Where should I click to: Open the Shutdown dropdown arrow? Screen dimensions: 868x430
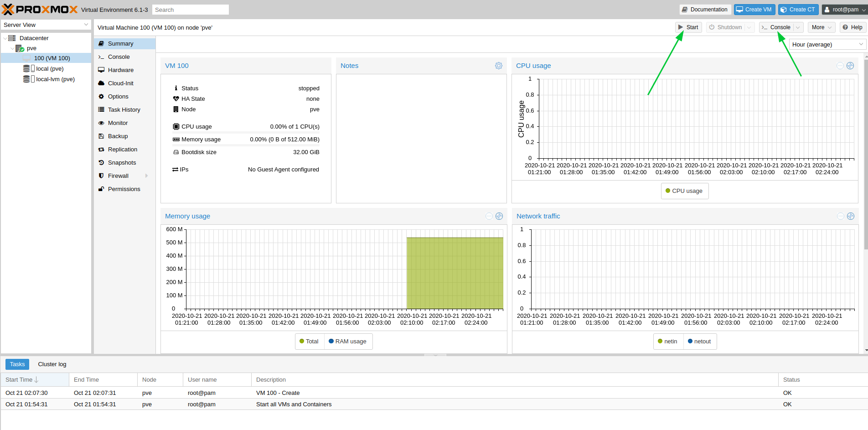pos(749,27)
